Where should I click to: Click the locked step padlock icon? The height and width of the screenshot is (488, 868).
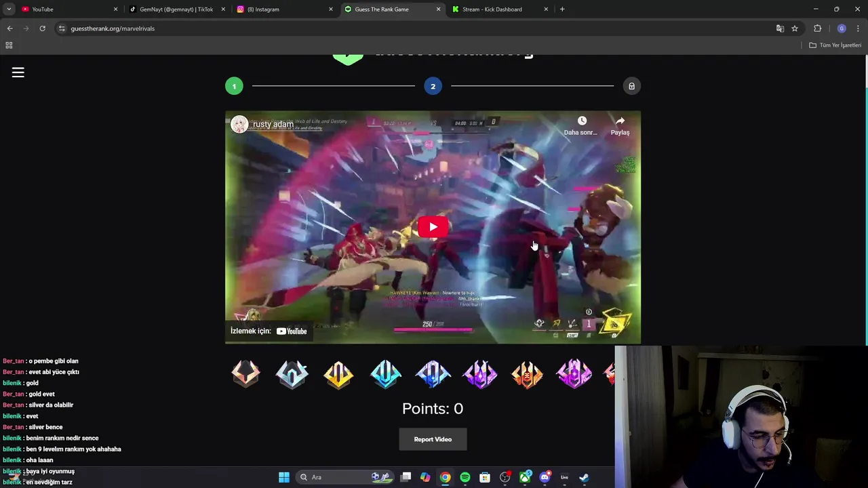tap(631, 86)
